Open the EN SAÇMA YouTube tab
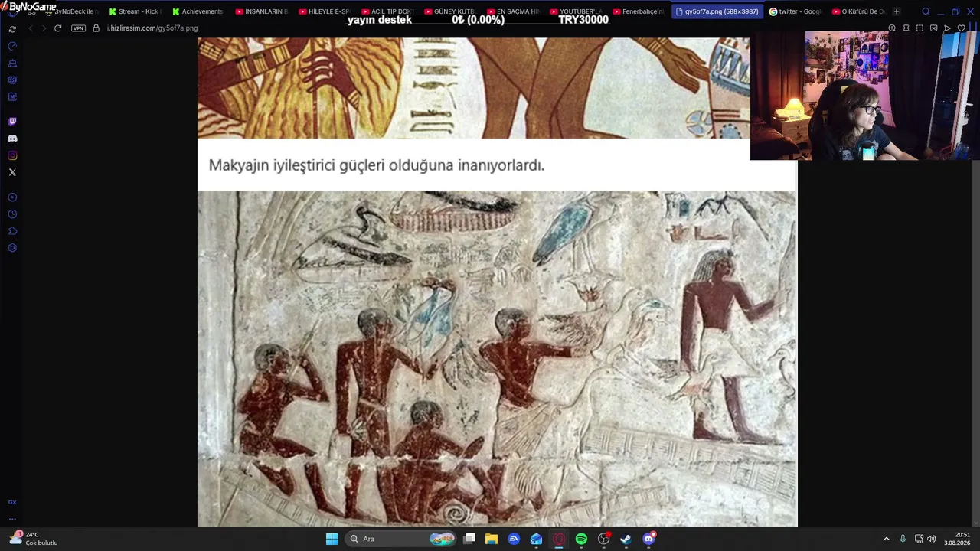 [512, 11]
